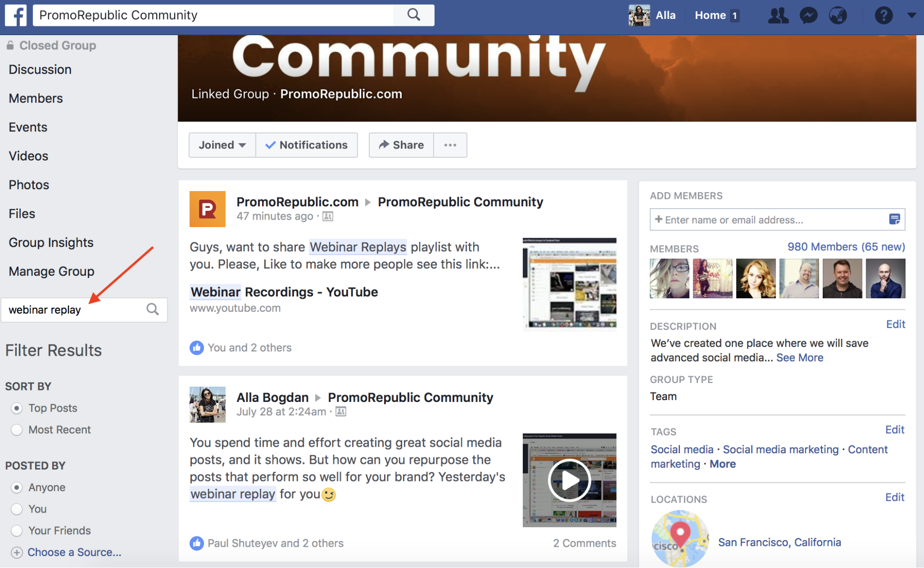This screenshot has height=568, width=924.
Task: Click the Share button
Action: [x=401, y=145]
